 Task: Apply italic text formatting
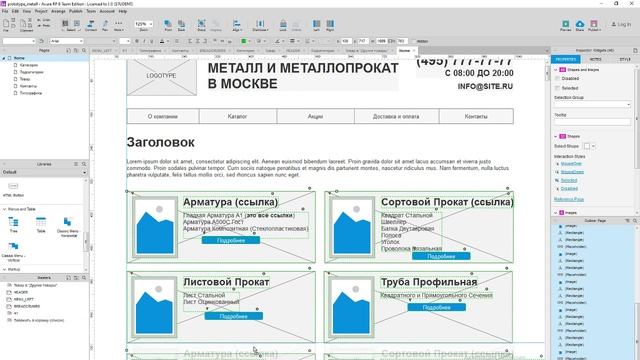click(144, 41)
